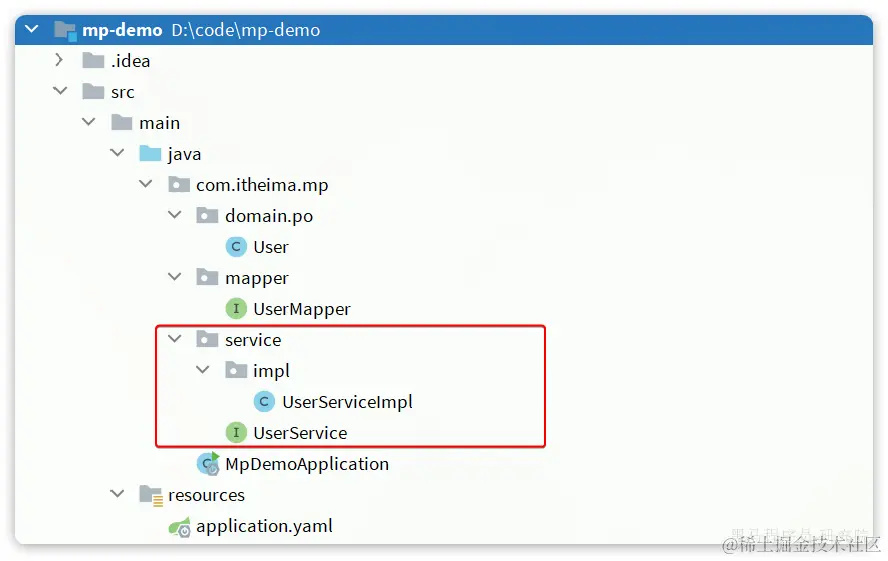
Task: Click the src folder icon
Action: pyautogui.click(x=93, y=91)
